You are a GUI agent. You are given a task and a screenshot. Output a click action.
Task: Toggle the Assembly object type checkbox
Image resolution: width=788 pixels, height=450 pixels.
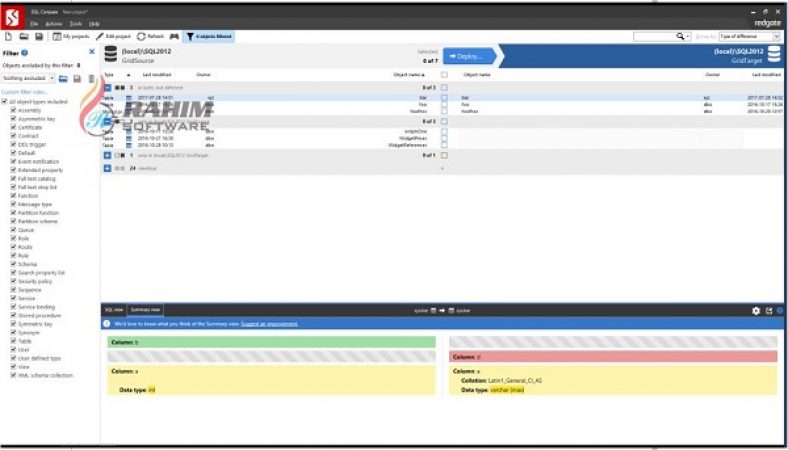(x=14, y=110)
